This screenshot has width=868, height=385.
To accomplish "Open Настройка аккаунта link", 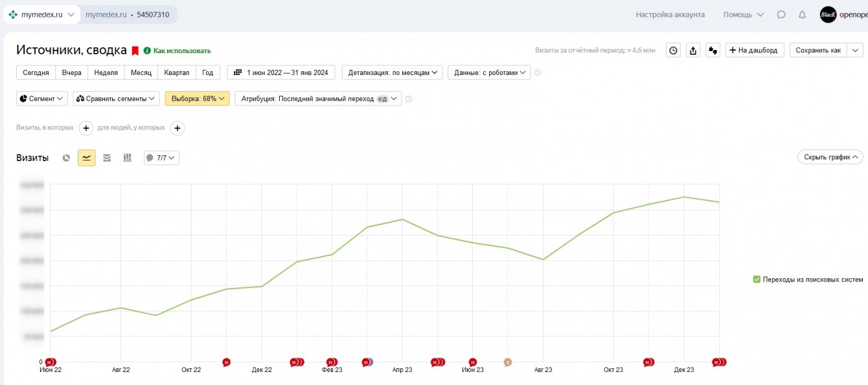I will tap(670, 14).
